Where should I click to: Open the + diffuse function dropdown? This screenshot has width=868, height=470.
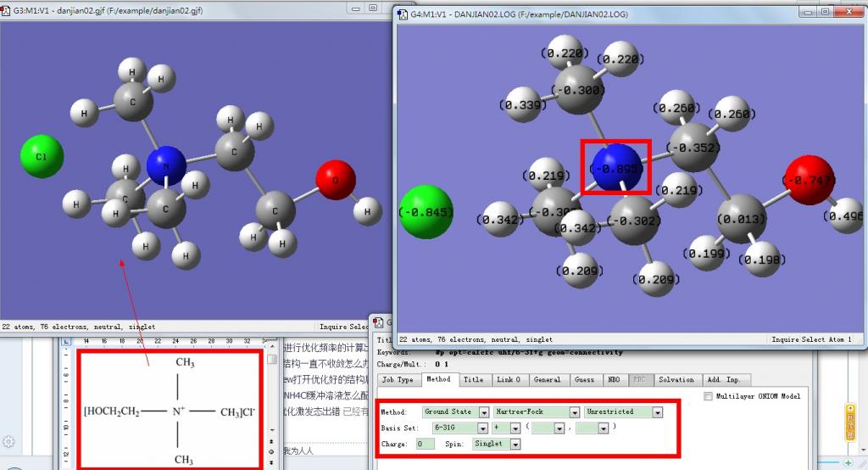[x=515, y=428]
